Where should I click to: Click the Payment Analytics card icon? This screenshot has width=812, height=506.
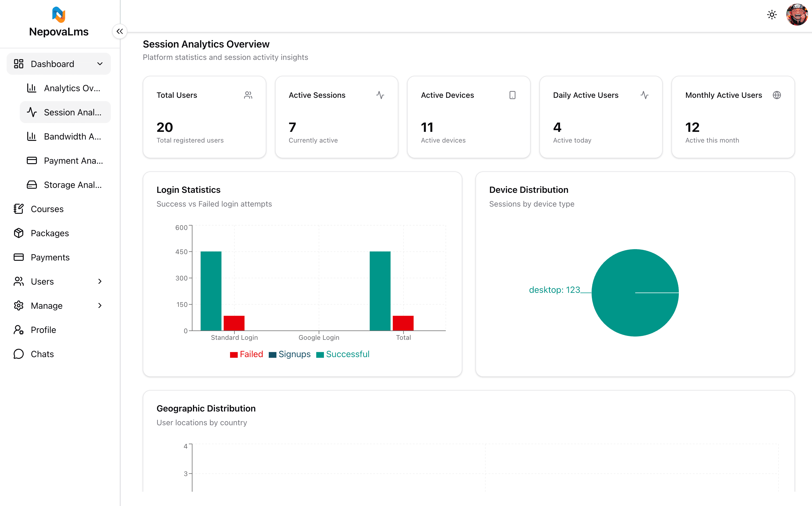32,161
